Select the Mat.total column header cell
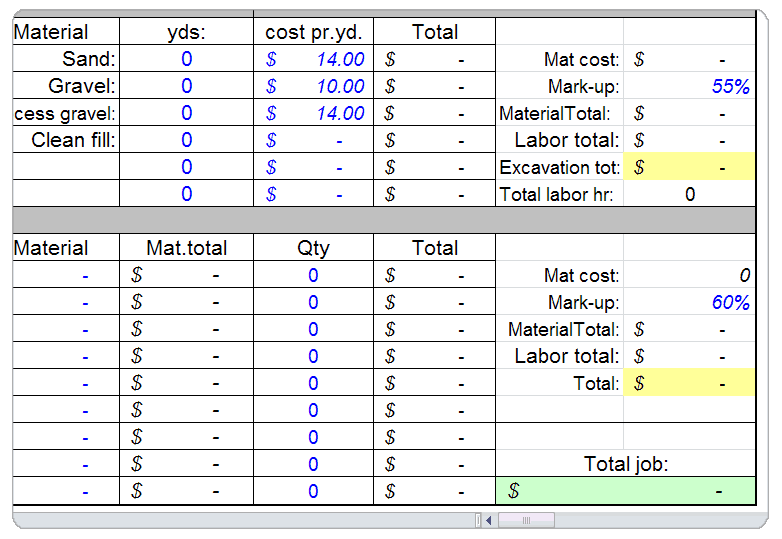 click(x=186, y=248)
